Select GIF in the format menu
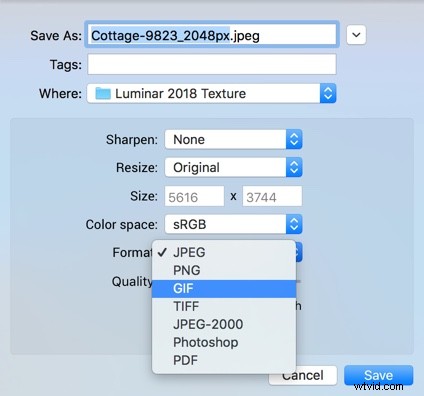 tap(224, 288)
